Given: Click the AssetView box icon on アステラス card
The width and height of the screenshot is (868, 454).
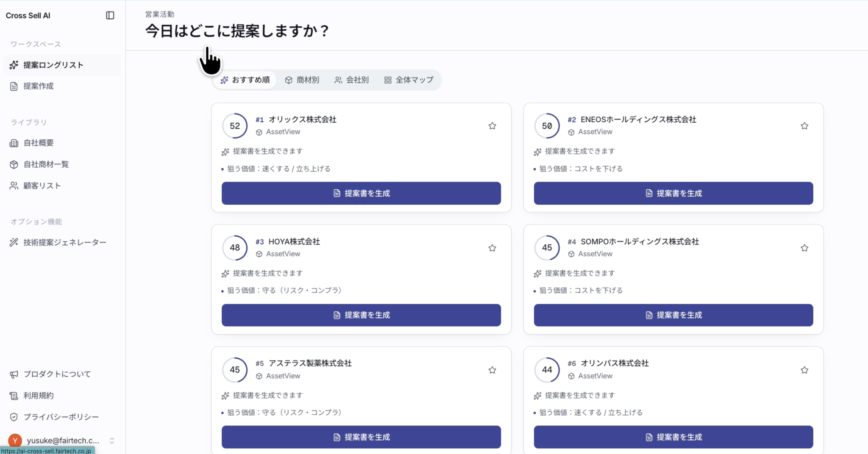Looking at the screenshot, I should click(x=259, y=376).
